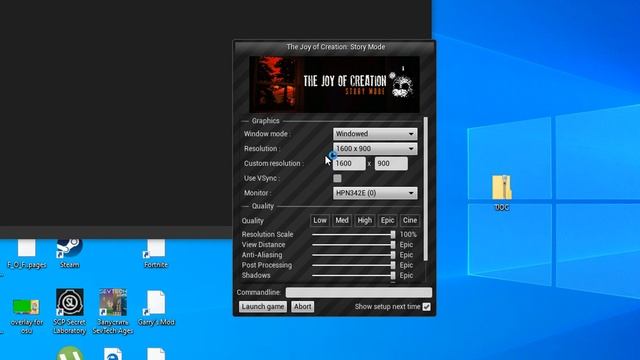The width and height of the screenshot is (640, 360).
Task: Click the Graphics section heading
Action: pyautogui.click(x=265, y=121)
